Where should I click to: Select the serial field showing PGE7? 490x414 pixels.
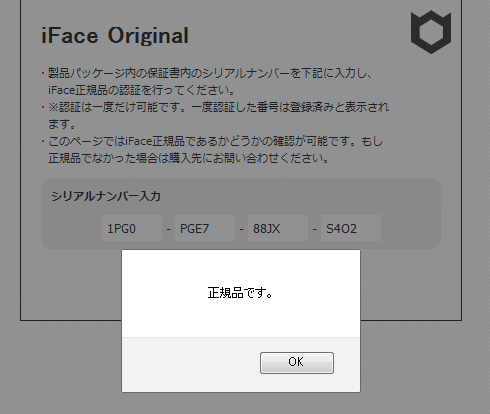(x=205, y=228)
